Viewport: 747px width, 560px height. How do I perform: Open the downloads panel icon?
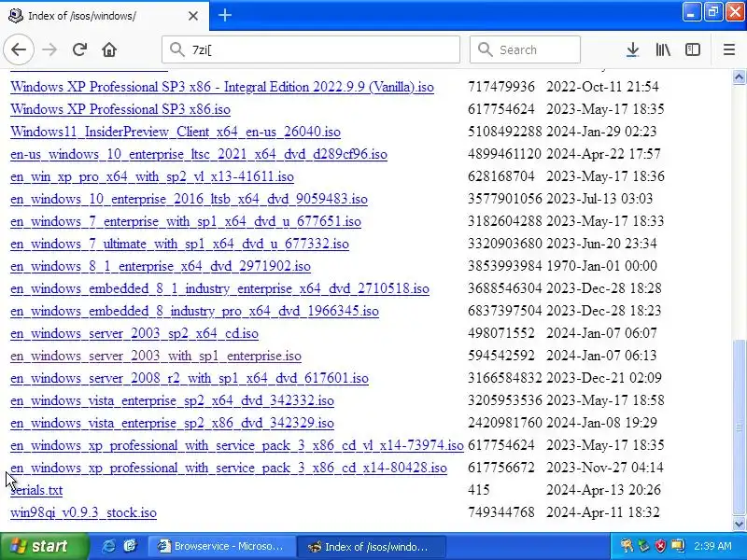point(632,49)
